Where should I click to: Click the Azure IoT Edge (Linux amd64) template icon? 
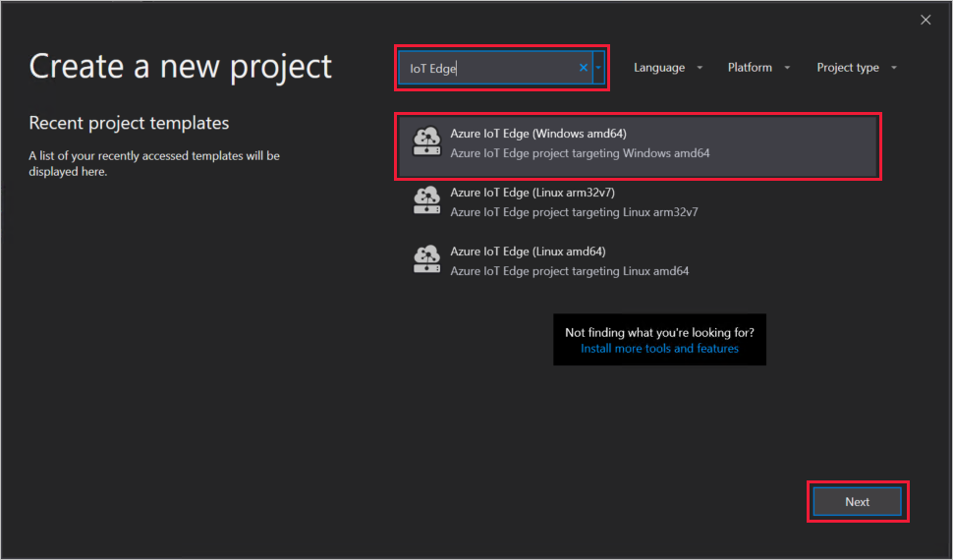pos(426,259)
